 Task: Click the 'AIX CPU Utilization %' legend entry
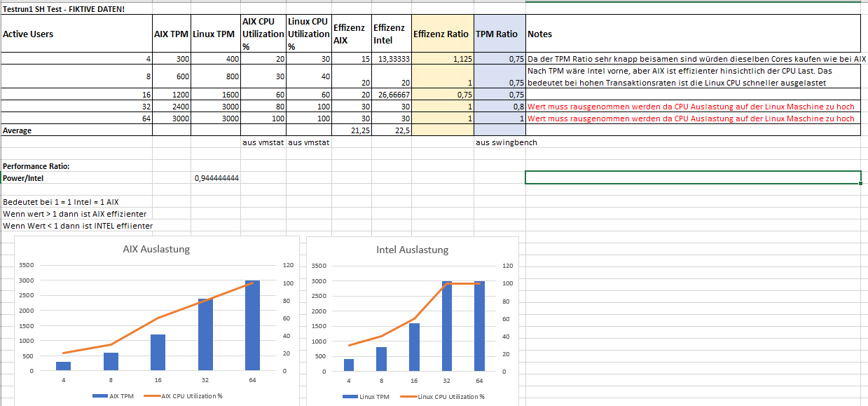point(183,396)
